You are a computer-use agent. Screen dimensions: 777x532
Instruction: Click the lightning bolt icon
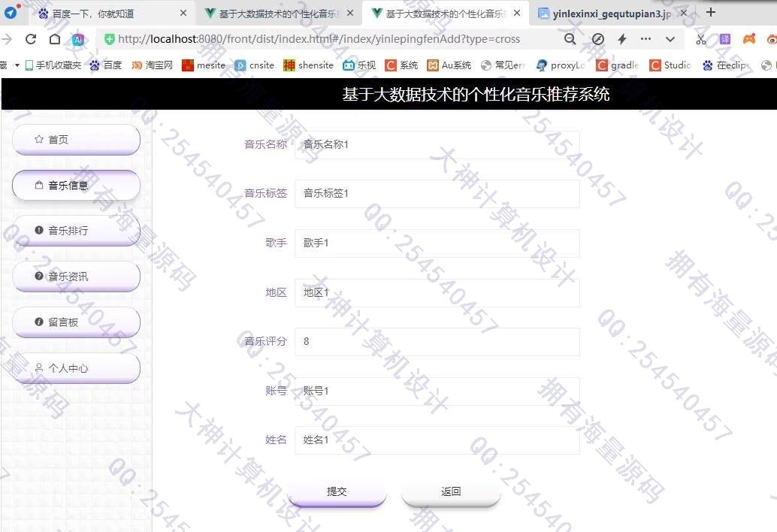pos(622,39)
